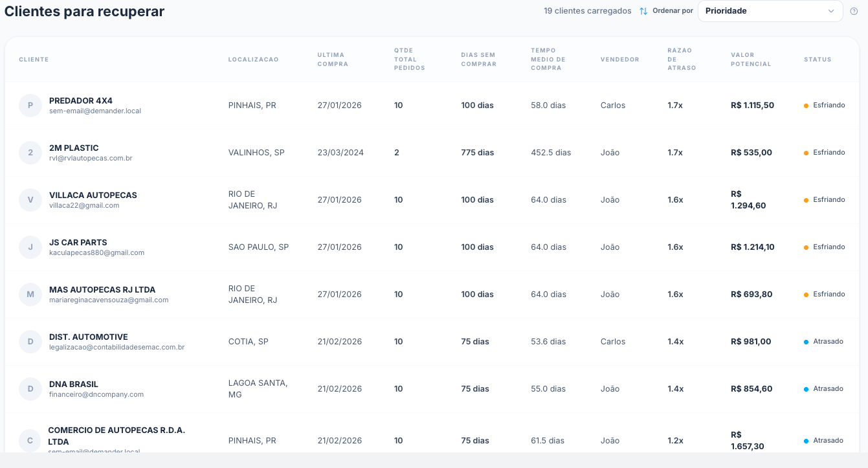The width and height of the screenshot is (868, 468).
Task: Click the CLIENTE column header
Action: pos(34,60)
